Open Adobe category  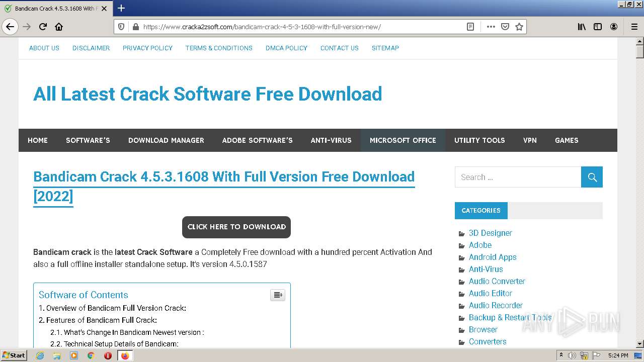(480, 245)
